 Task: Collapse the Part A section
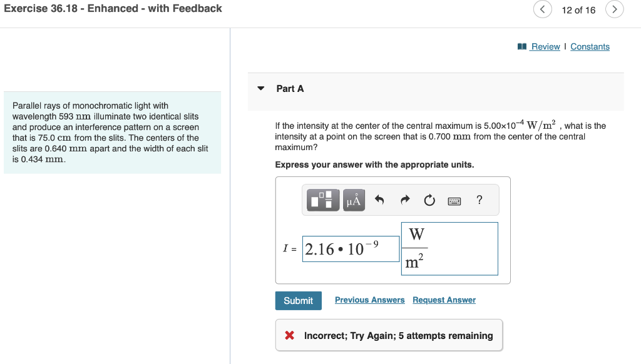(x=260, y=88)
